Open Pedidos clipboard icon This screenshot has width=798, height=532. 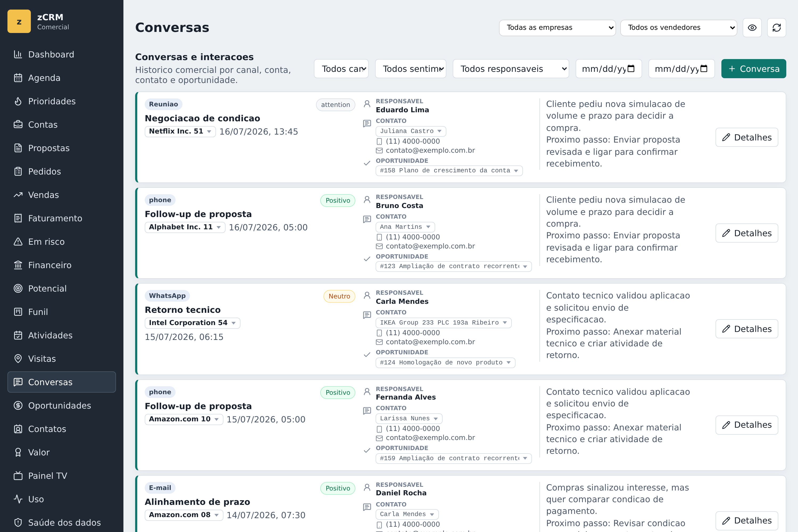click(18, 171)
